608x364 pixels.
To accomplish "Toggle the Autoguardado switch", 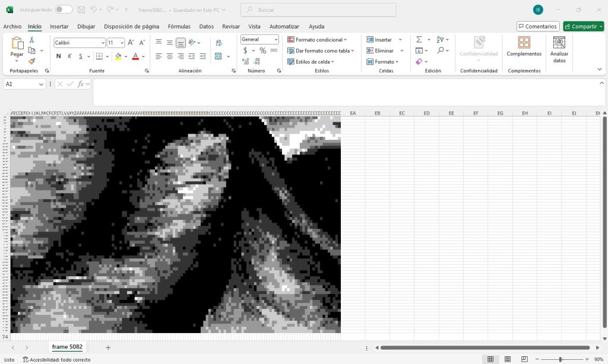I will (x=64, y=10).
